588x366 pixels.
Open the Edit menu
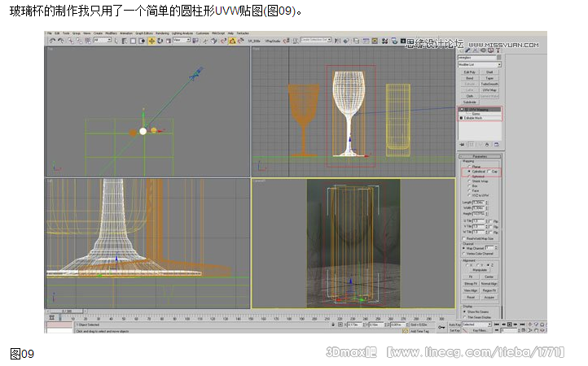(57, 33)
